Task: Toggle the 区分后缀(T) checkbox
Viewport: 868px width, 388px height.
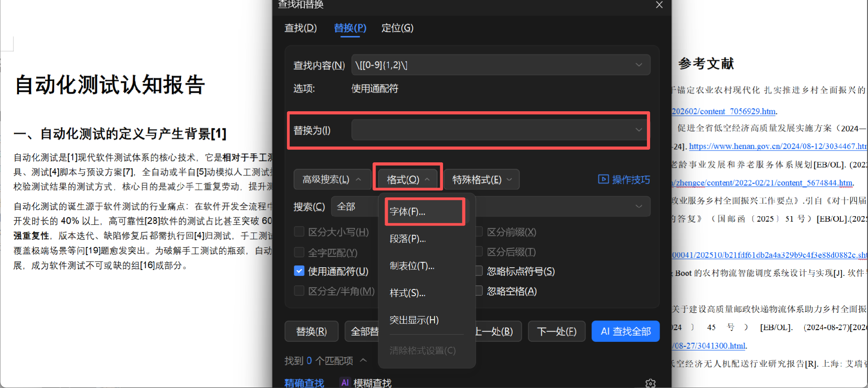Action: 479,252
